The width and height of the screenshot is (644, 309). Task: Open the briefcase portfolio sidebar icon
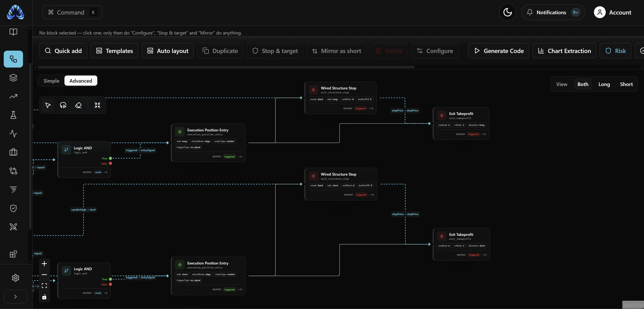13,152
